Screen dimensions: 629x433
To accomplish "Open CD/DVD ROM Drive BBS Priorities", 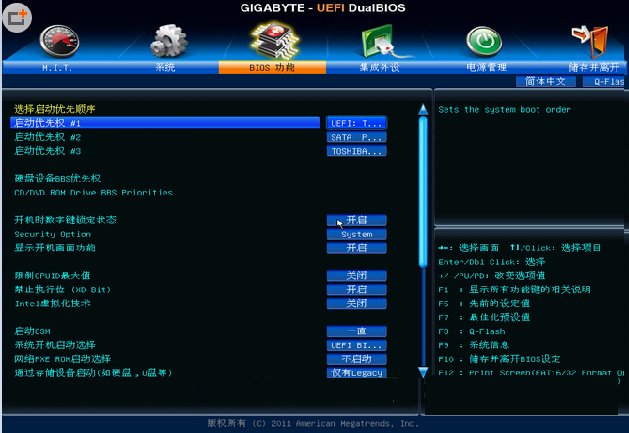I will click(93, 192).
